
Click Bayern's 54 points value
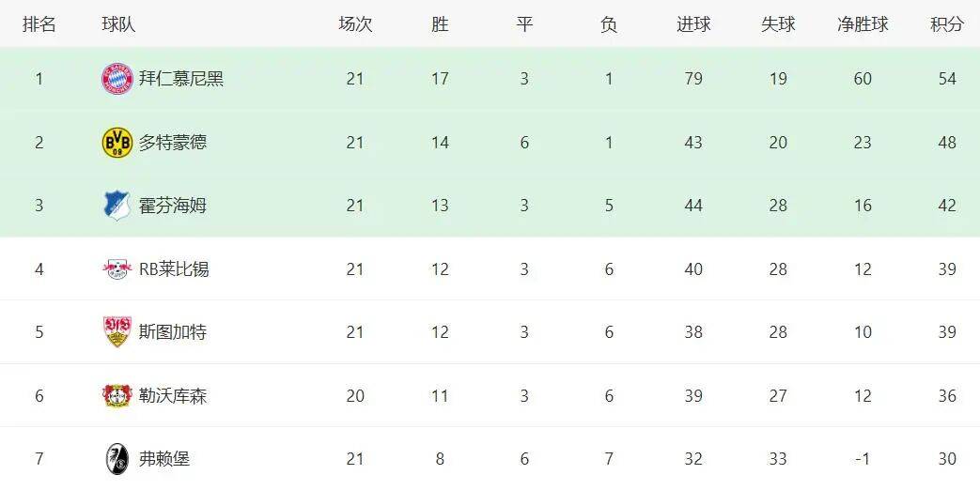click(x=947, y=79)
